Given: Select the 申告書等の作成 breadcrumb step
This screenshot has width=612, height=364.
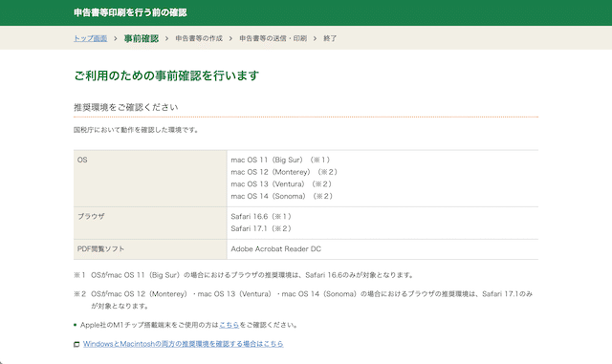Looking at the screenshot, I should 199,38.
